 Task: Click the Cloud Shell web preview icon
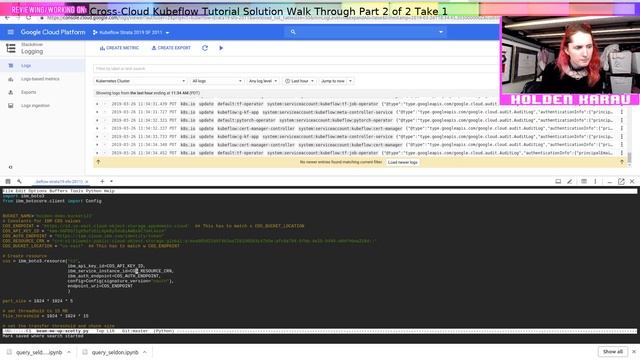pyautogui.click(x=558, y=181)
